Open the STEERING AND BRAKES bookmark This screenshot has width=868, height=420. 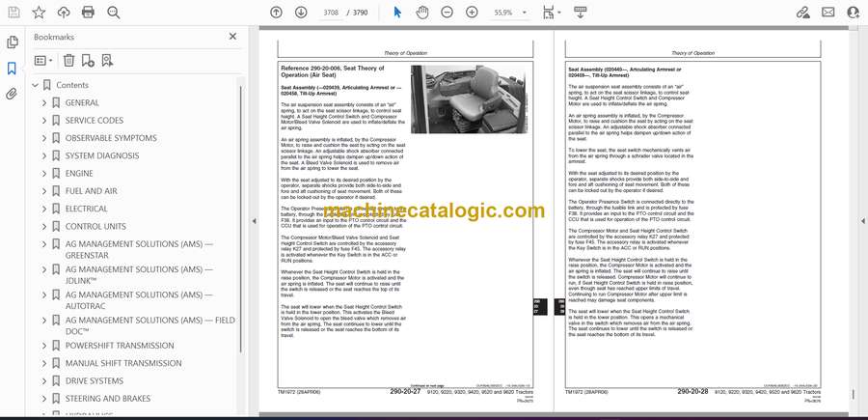pyautogui.click(x=108, y=399)
